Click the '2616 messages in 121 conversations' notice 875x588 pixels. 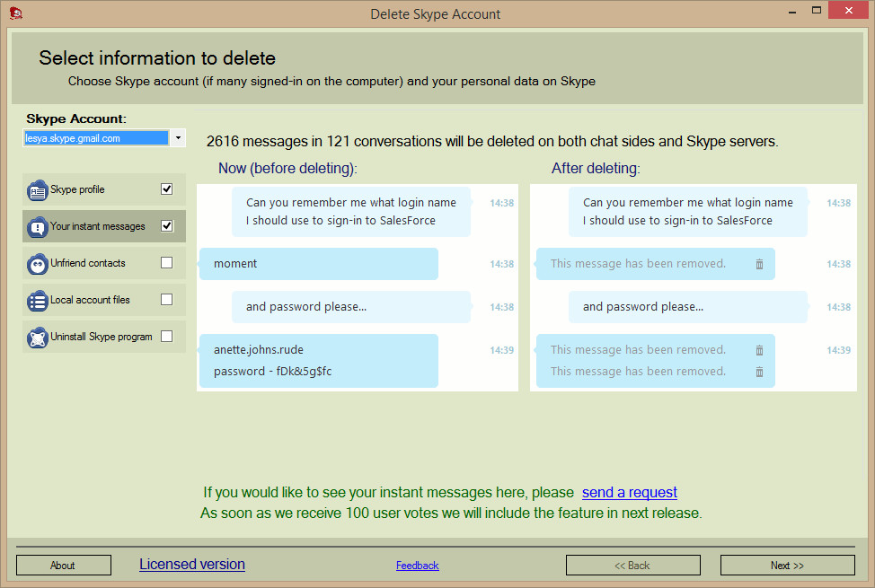tap(492, 142)
